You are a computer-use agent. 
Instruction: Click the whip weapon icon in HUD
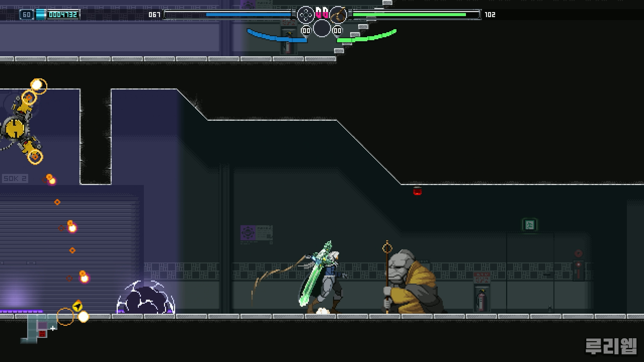(x=338, y=14)
